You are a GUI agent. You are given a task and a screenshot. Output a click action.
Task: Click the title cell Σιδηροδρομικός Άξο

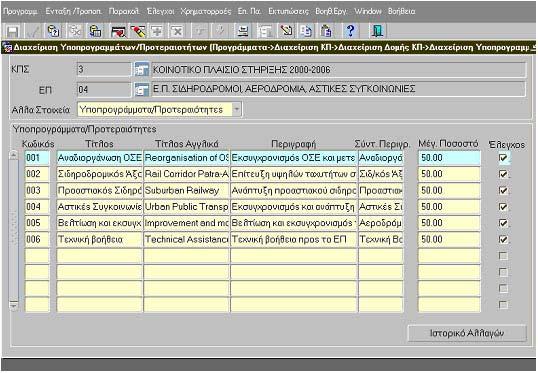pyautogui.click(x=100, y=174)
